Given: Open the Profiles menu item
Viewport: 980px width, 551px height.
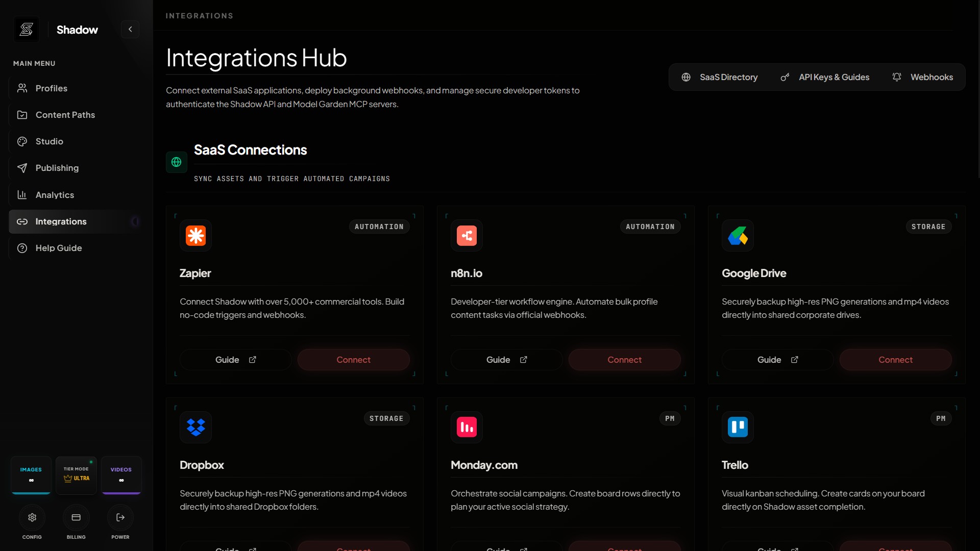Looking at the screenshot, I should point(75,88).
